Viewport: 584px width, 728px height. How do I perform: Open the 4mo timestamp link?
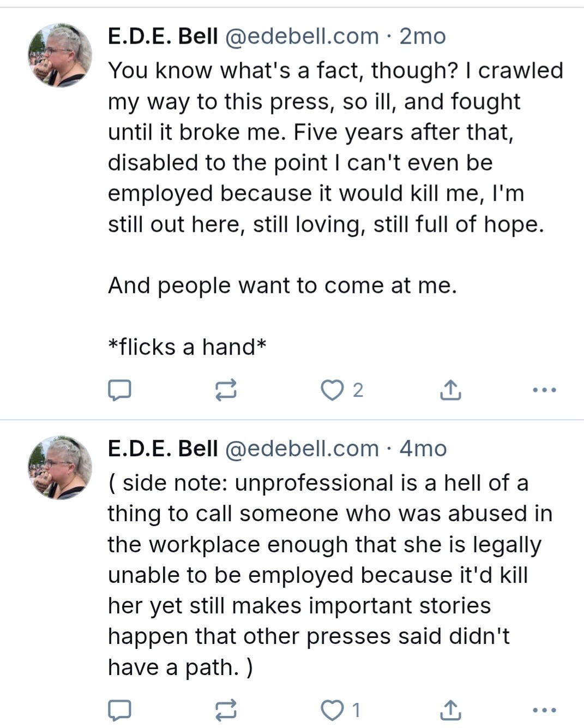423,449
